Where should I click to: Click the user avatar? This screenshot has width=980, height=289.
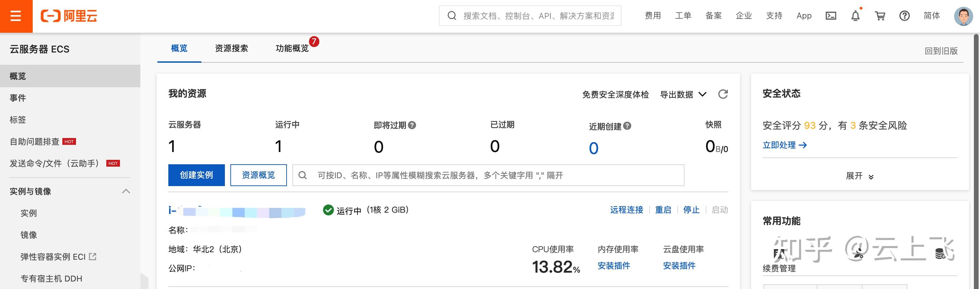tap(963, 16)
